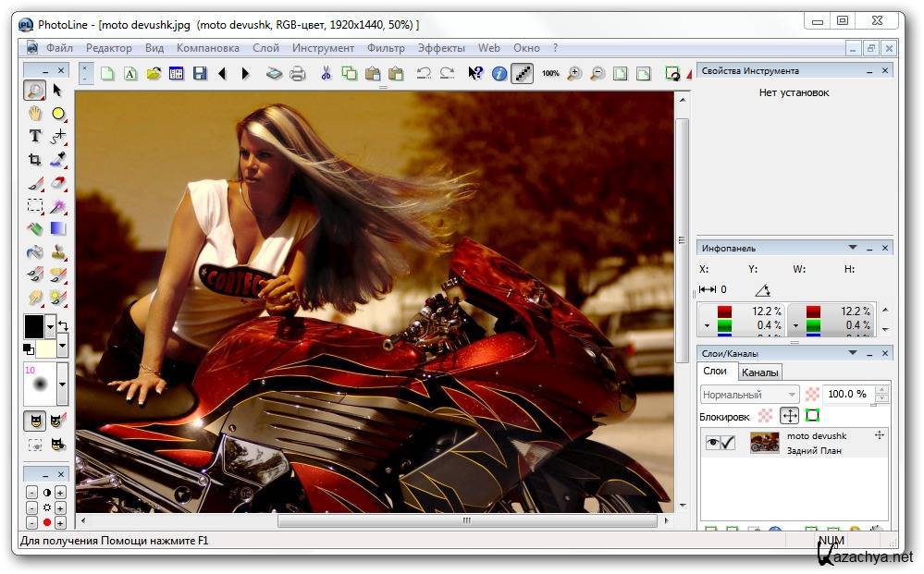Click the Save floppy disk icon
Viewport: 924px width, 574px height.
tap(200, 74)
